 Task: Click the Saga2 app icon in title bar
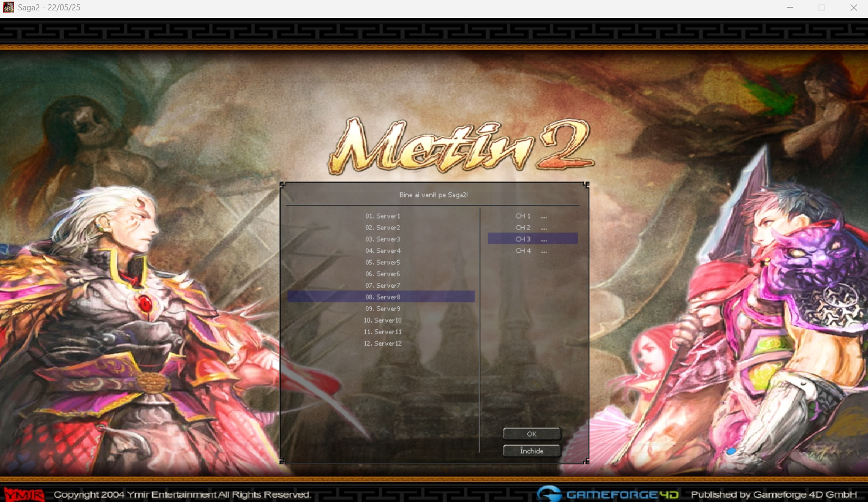[9, 8]
